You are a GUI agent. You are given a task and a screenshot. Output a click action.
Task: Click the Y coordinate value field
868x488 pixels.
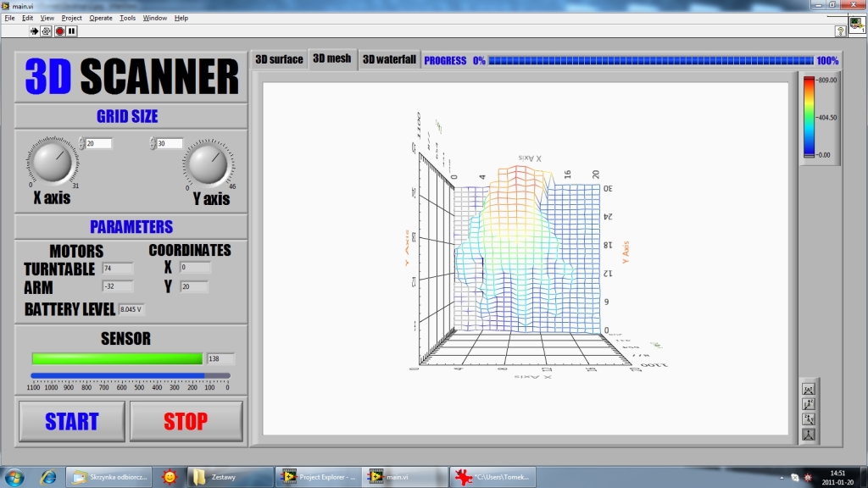pos(194,286)
